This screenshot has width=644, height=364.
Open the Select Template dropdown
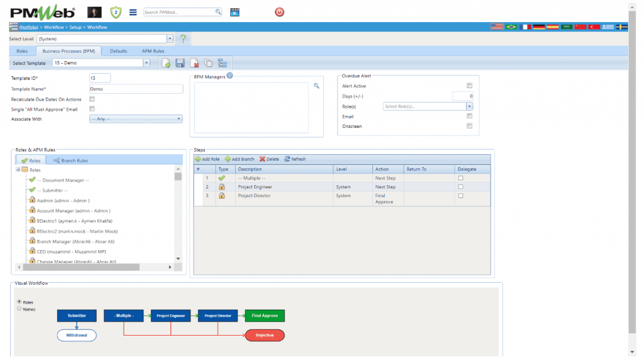146,63
